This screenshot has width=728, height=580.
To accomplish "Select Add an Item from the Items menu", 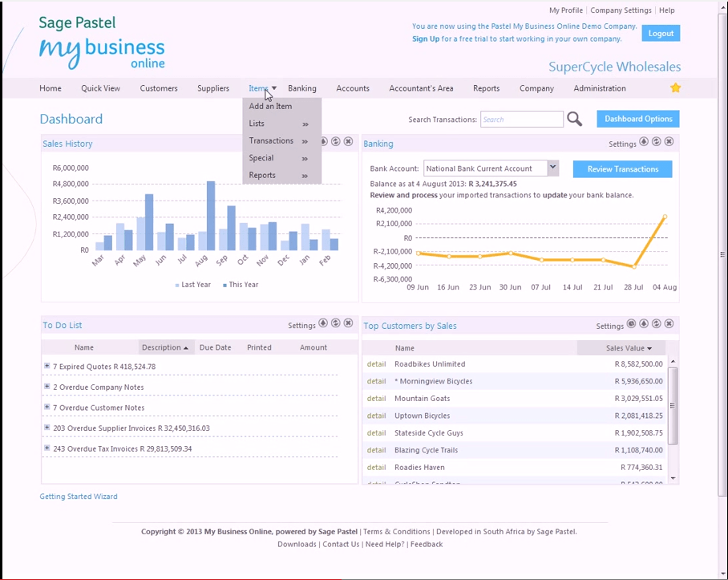I will [270, 105].
